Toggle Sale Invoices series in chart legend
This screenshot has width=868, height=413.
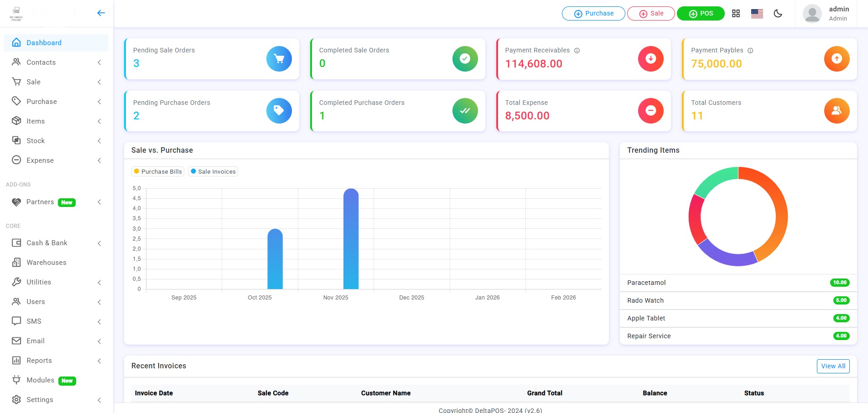(x=213, y=172)
